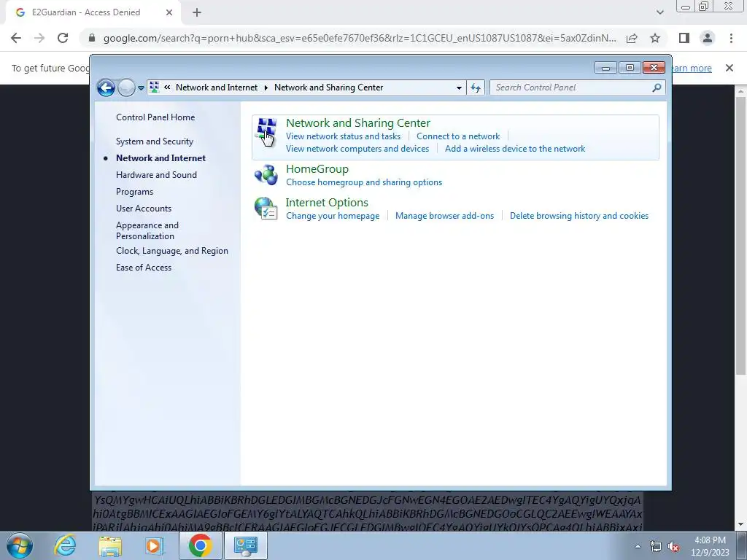This screenshot has height=560, width=747.
Task: Click Manage browser add-ons
Action: pyautogui.click(x=444, y=216)
